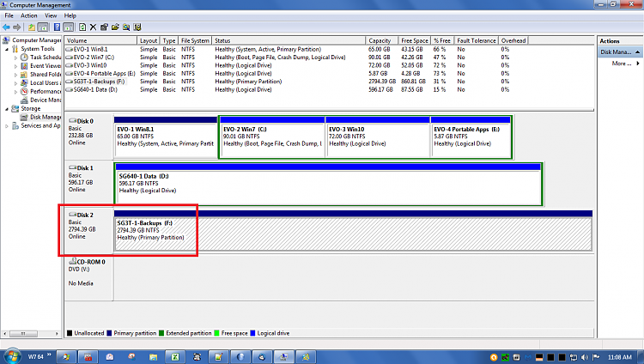Select the Task Scheduler clock icon
This screenshot has height=364, width=644.
coord(24,58)
